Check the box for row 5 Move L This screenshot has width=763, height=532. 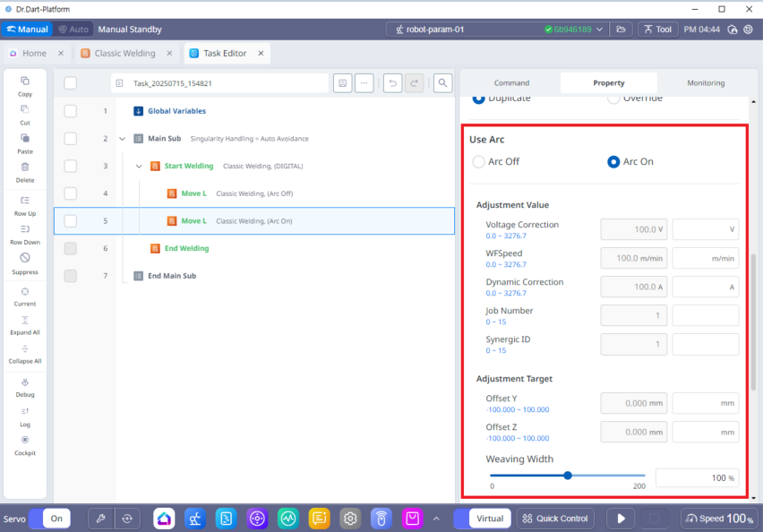point(71,220)
